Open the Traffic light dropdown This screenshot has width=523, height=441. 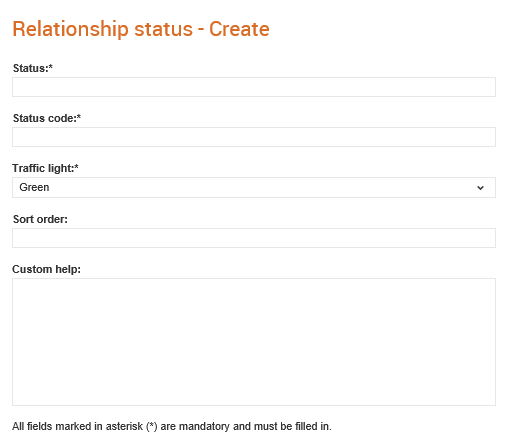point(254,187)
